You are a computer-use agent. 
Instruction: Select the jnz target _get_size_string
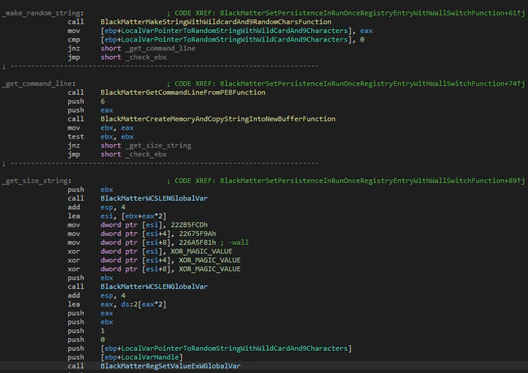[158, 145]
